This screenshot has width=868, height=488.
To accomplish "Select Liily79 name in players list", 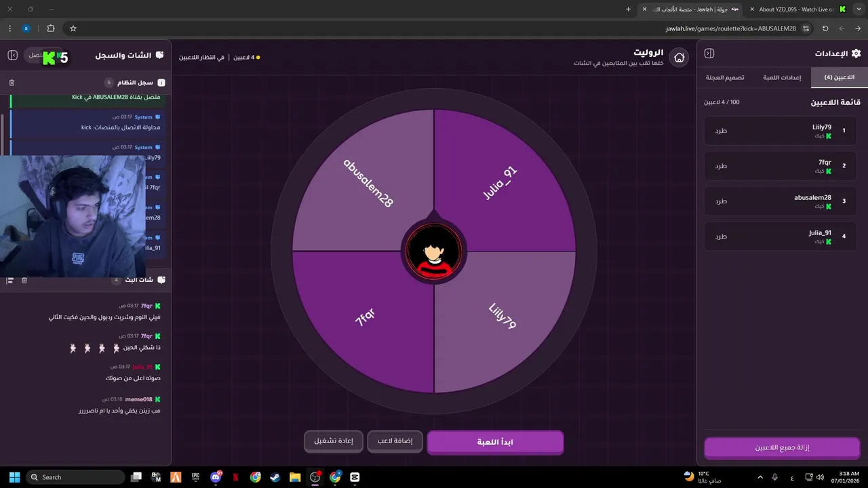I will point(821,127).
